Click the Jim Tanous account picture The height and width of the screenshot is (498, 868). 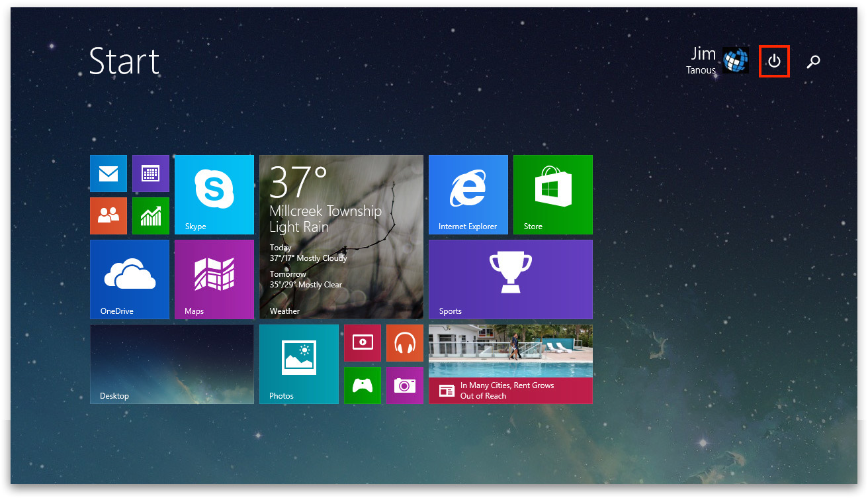[736, 60]
